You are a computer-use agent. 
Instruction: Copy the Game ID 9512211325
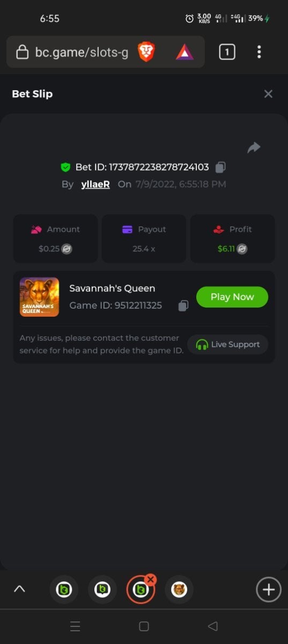coord(183,306)
